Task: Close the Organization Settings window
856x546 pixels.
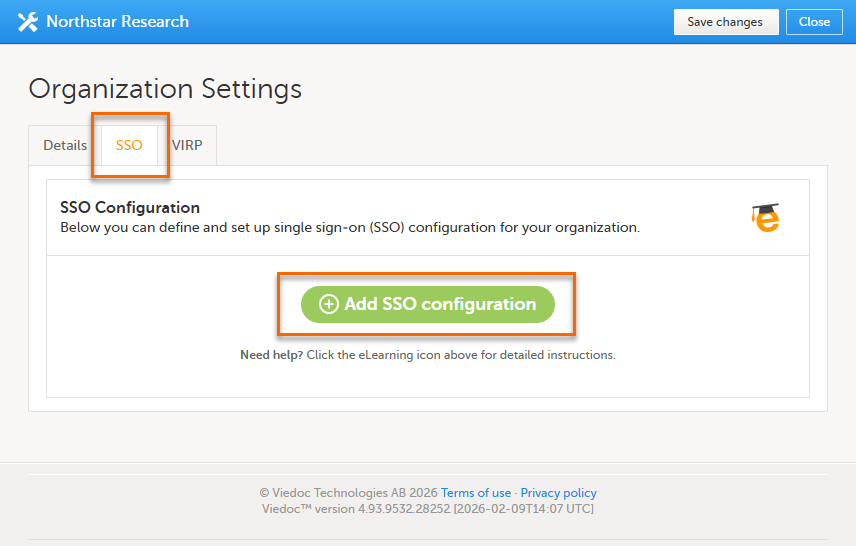Action: click(814, 22)
